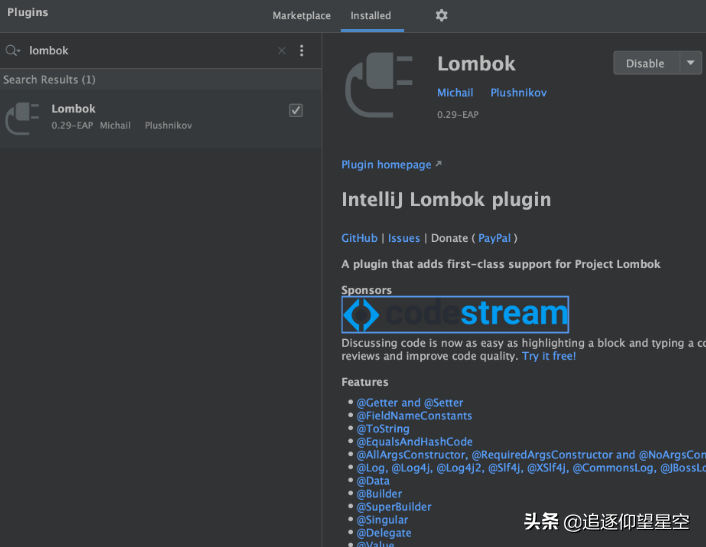Uncheck the Lombok plugin enabled checkbox
This screenshot has height=547, width=706.
click(x=296, y=110)
